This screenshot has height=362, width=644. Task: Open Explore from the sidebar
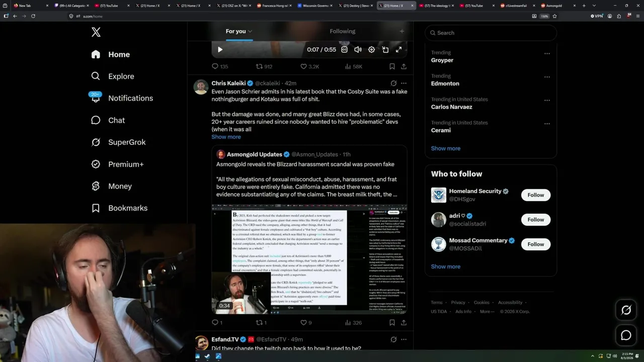coord(113,76)
